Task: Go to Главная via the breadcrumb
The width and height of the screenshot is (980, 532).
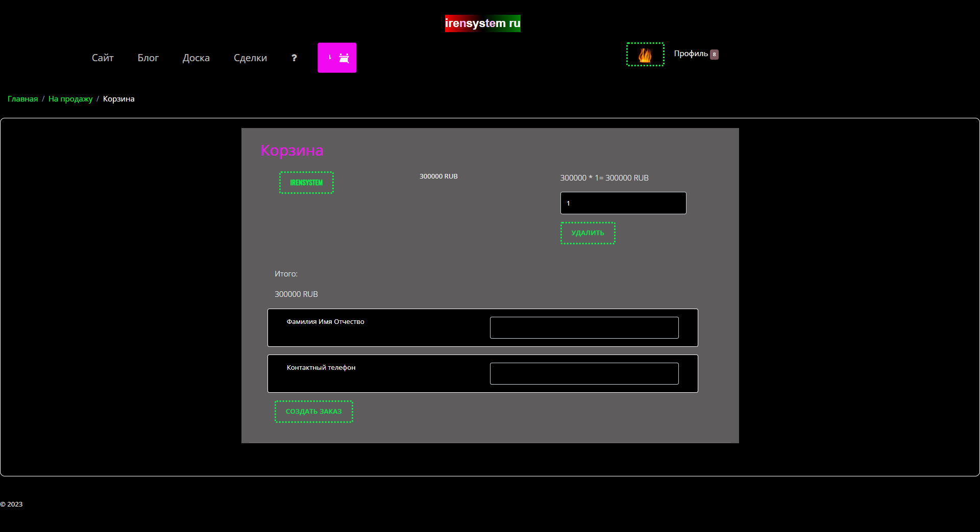Action: [x=22, y=99]
